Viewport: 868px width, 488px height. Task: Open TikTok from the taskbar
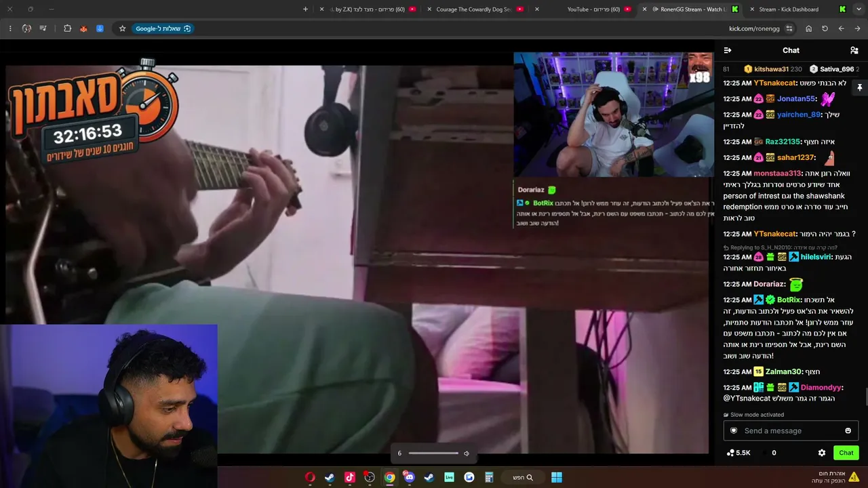(350, 477)
